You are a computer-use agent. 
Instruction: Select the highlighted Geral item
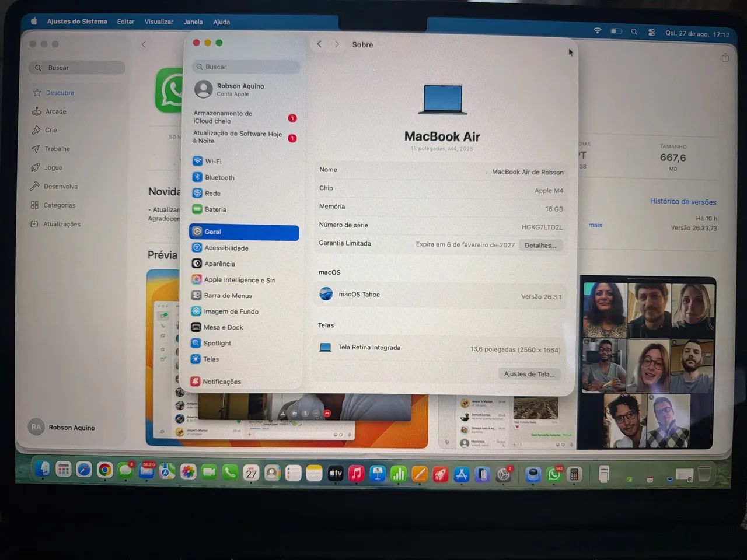[x=244, y=232]
